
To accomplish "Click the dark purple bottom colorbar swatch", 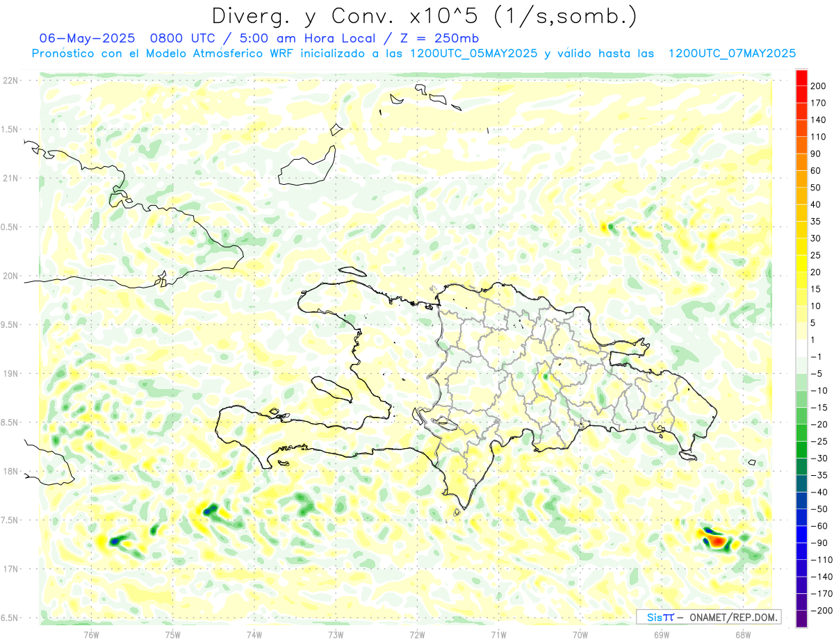I will pyautogui.click(x=801, y=619).
